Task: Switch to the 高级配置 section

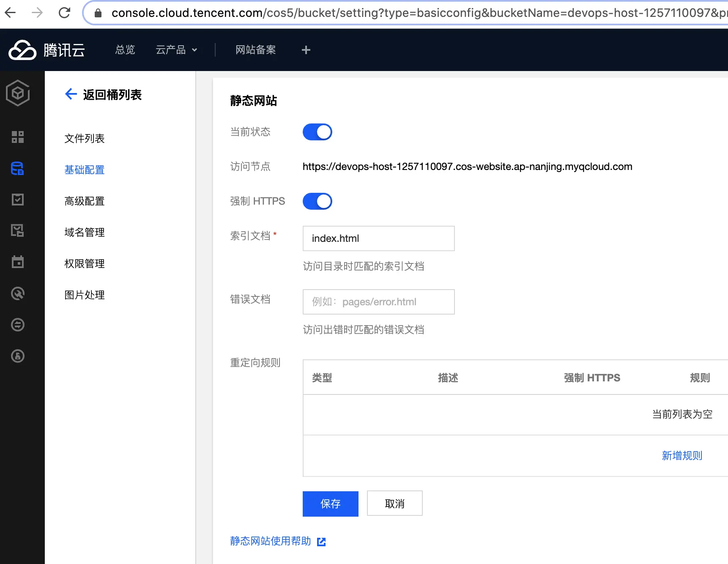Action: click(84, 201)
